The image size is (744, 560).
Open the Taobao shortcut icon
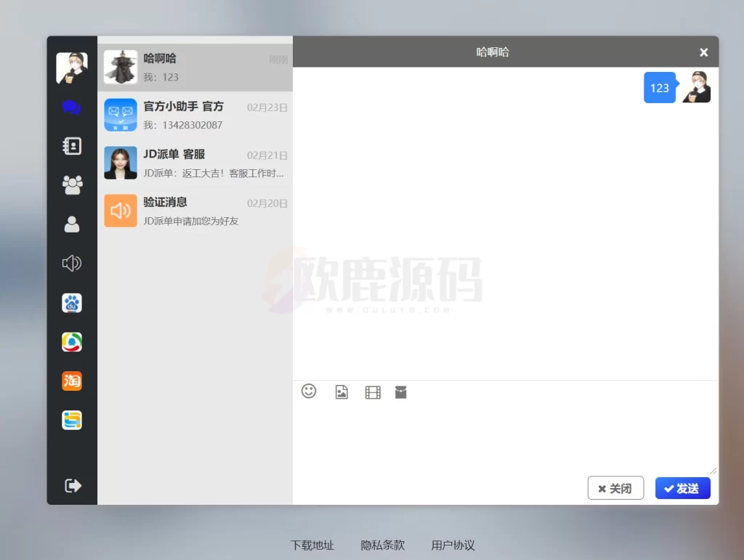tap(71, 381)
